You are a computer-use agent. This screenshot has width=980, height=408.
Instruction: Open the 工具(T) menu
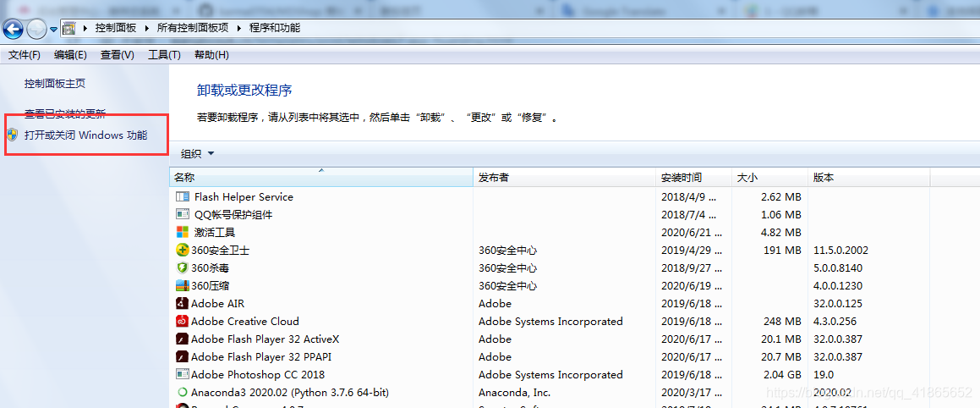(164, 55)
